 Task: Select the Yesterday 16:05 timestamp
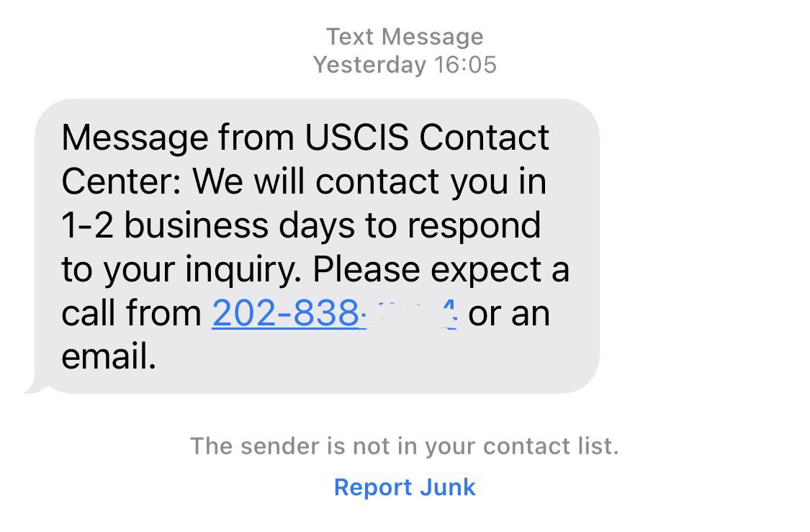coord(405,64)
